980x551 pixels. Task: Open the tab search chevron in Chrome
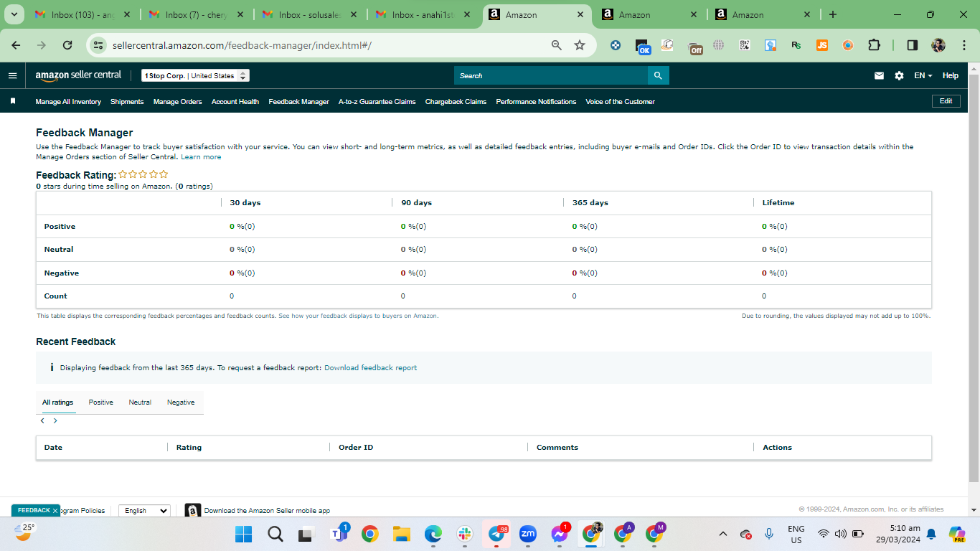13,14
